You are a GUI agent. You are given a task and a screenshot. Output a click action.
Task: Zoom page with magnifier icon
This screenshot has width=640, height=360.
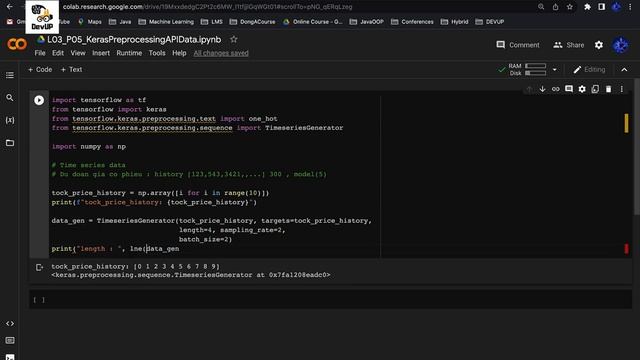point(541,7)
